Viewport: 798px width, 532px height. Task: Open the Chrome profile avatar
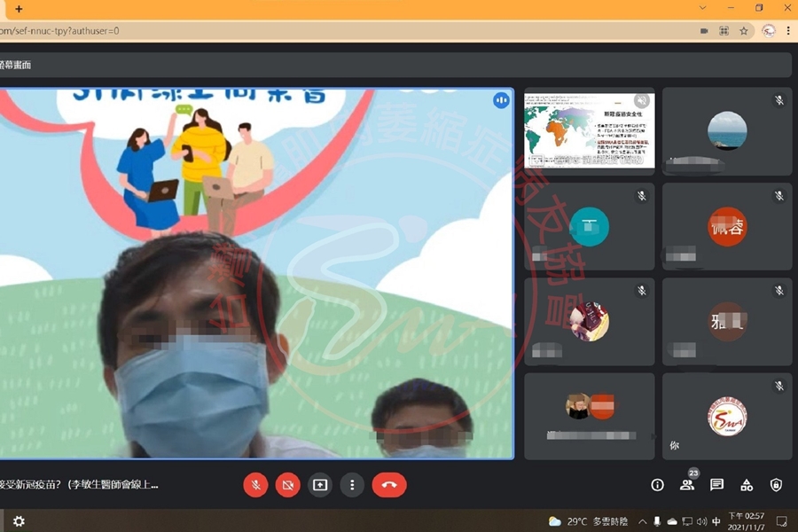tap(768, 31)
